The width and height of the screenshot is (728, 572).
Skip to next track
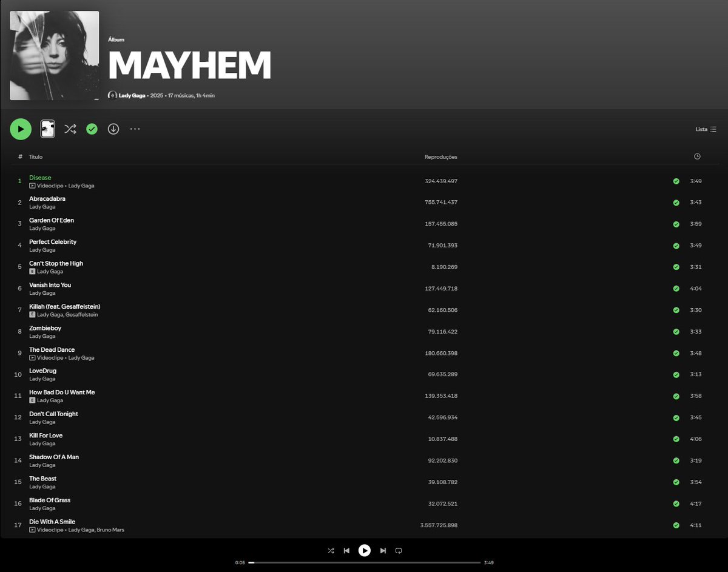(383, 551)
